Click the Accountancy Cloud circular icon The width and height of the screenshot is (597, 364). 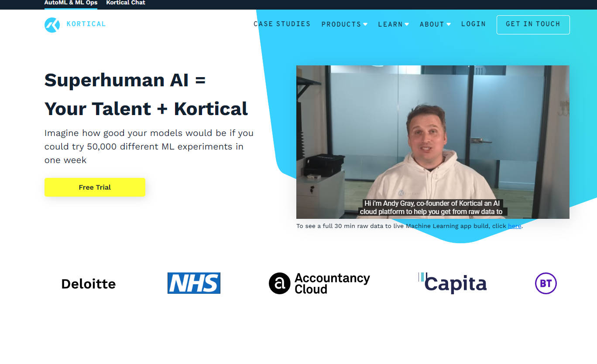[279, 283]
